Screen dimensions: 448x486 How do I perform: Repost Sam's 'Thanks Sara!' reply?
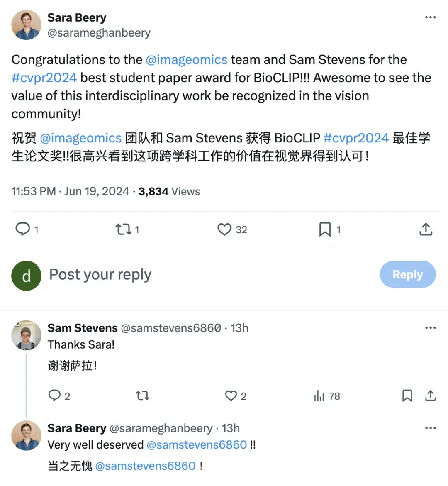(142, 396)
